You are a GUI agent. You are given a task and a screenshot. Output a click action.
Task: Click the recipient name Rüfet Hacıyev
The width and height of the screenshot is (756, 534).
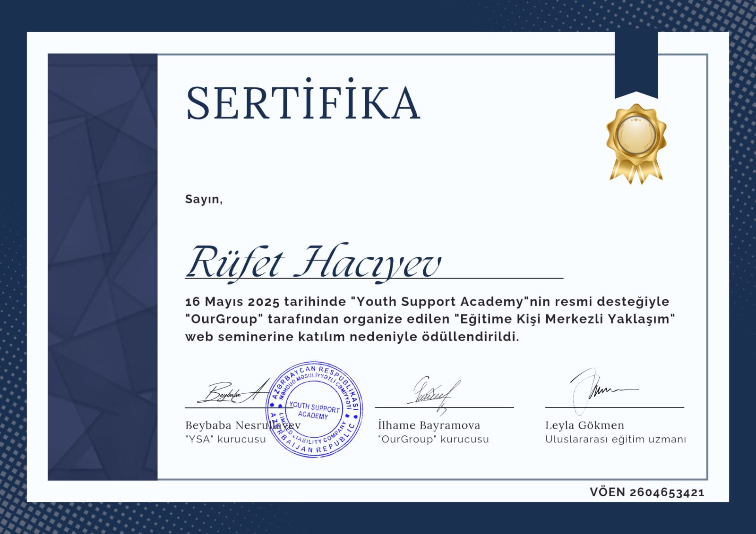click(313, 263)
